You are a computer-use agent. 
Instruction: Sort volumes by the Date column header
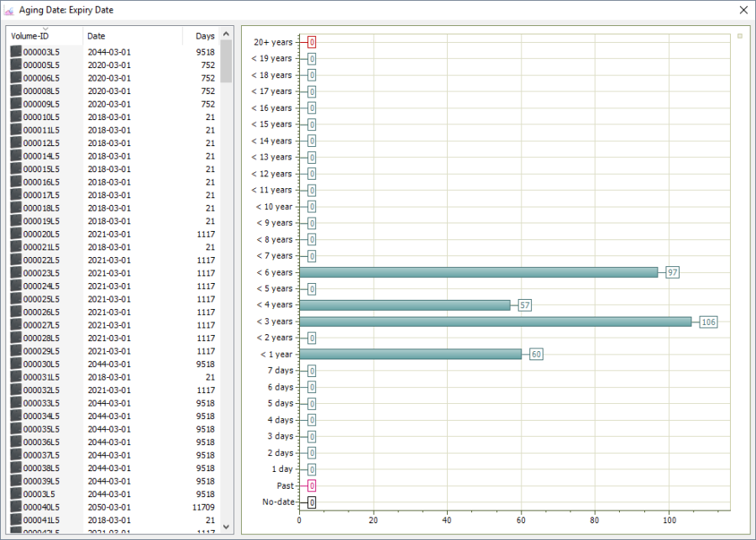click(132, 36)
